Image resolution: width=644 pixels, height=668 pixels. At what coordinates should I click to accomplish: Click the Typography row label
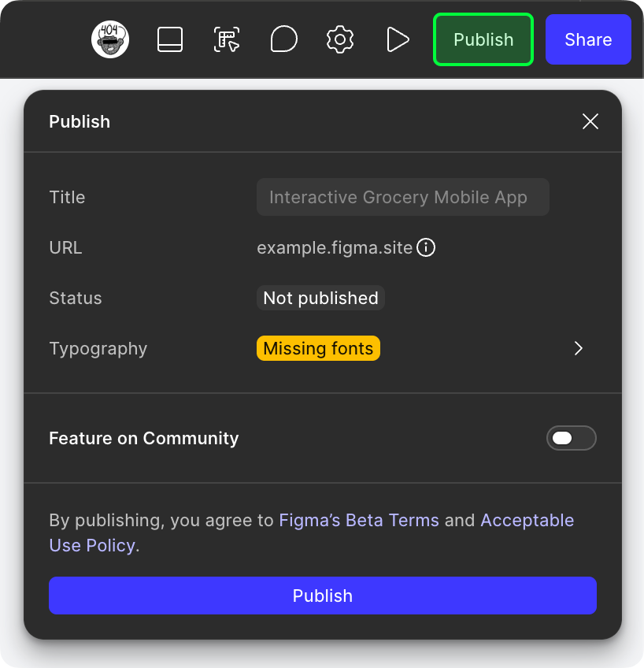98,348
